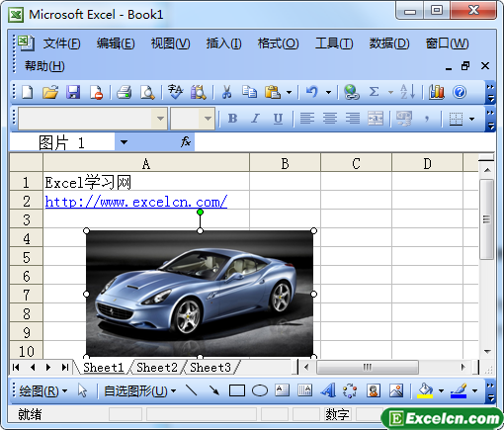This screenshot has width=504, height=430.
Task: Open the 插入(I) Insert menu
Action: [x=223, y=43]
